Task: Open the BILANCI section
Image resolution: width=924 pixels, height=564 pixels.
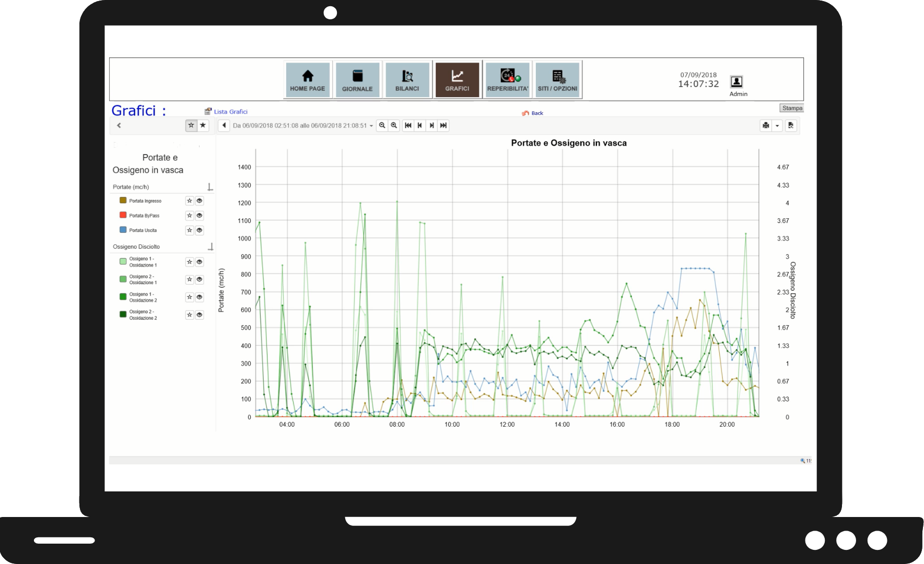Action: [x=407, y=79]
